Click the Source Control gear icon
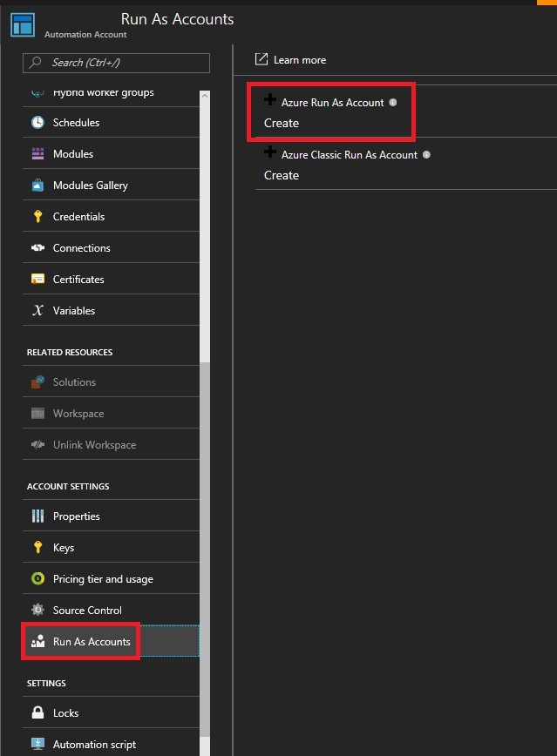Screen dimensions: 557x756 [37, 610]
